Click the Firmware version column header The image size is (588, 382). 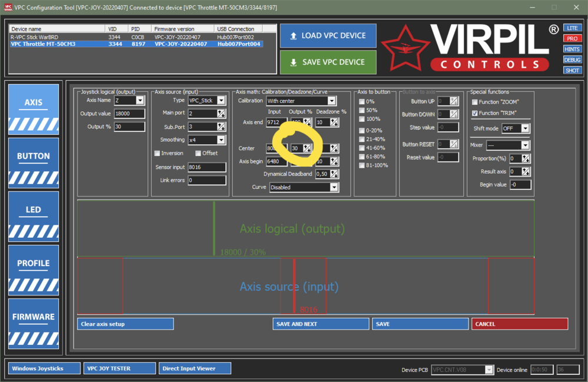[183, 29]
